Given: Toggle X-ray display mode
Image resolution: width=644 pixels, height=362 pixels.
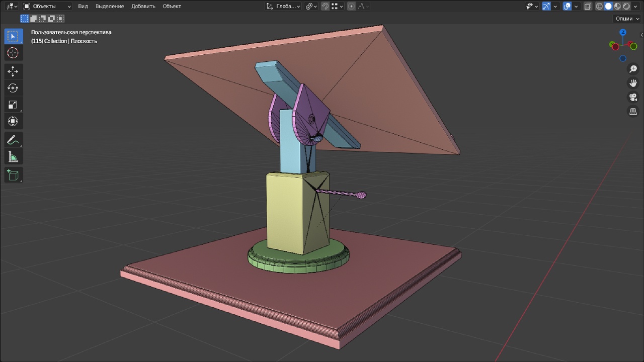Looking at the screenshot, I should pyautogui.click(x=587, y=6).
